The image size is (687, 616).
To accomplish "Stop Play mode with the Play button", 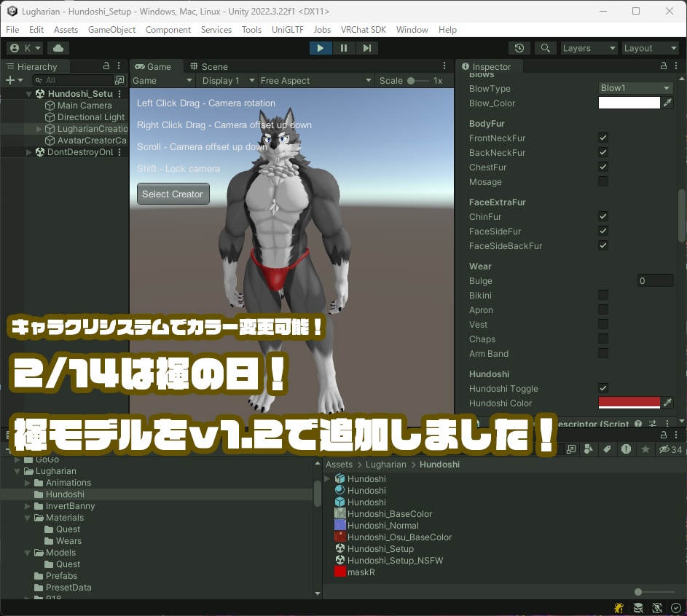I will coord(321,47).
